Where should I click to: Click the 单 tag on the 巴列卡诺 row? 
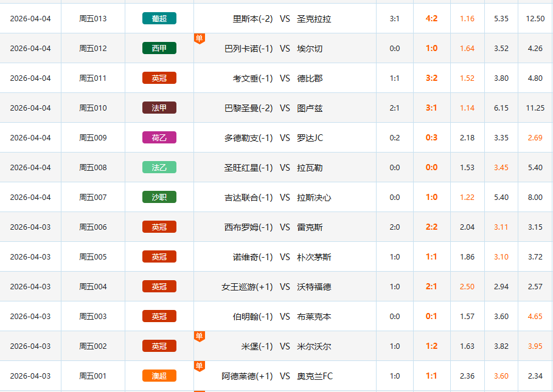[199, 38]
